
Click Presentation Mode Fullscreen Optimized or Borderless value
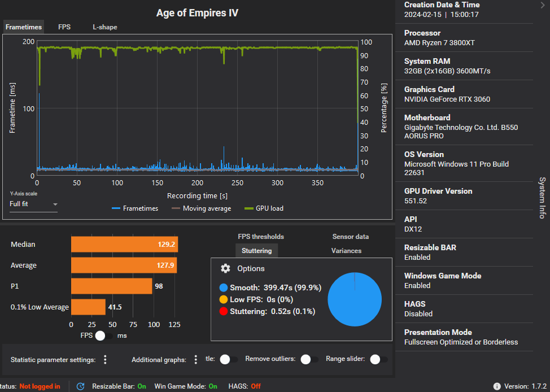pyautogui.click(x=461, y=342)
